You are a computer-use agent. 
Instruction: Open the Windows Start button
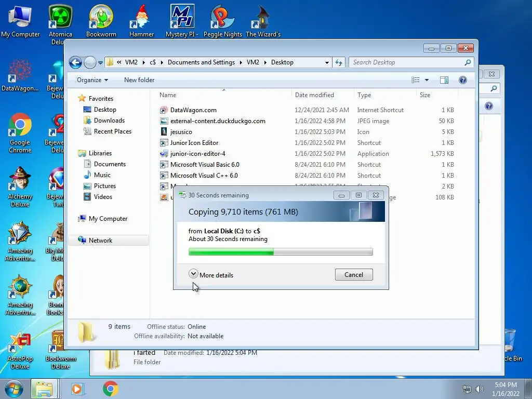point(14,389)
